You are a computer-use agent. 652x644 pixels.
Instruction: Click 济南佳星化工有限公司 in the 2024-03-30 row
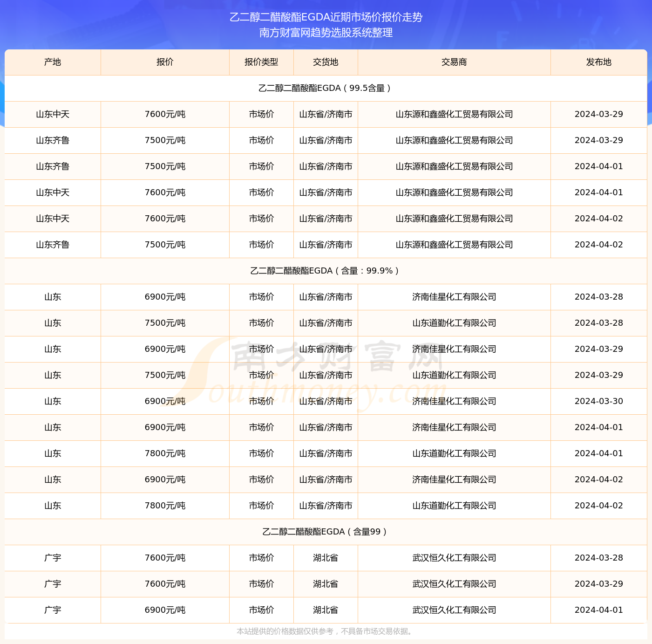click(454, 401)
